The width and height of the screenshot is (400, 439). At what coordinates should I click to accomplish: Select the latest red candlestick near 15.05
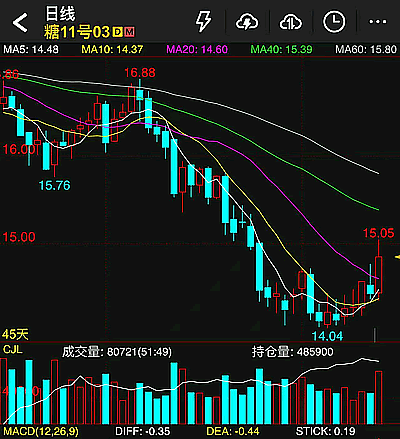tap(379, 274)
